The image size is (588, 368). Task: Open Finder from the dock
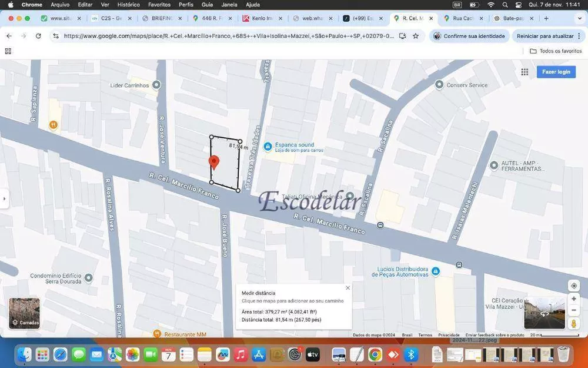coord(25,354)
